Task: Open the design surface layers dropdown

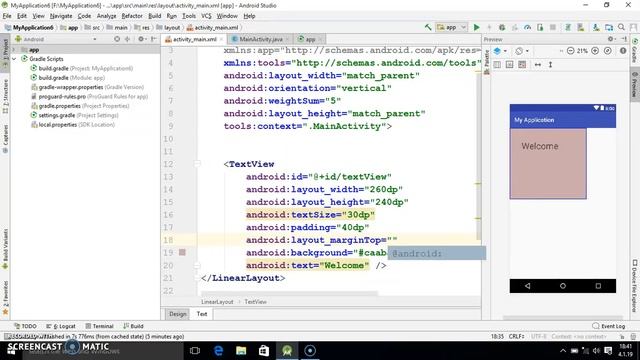Action: coord(500,51)
